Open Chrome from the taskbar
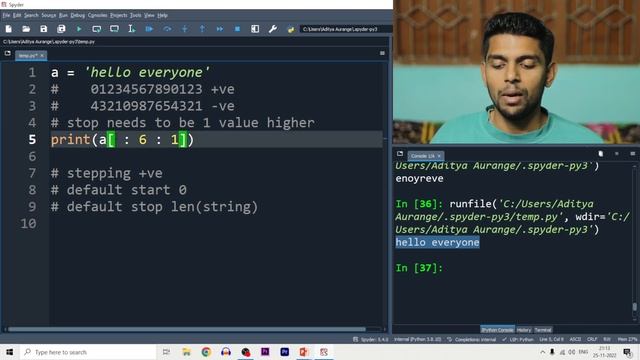 (206, 352)
